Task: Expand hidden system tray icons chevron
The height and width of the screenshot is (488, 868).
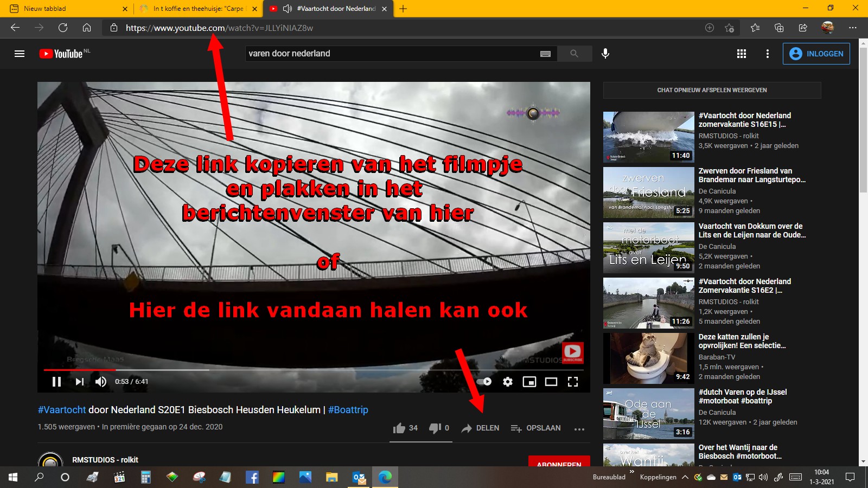Action: pos(685,477)
